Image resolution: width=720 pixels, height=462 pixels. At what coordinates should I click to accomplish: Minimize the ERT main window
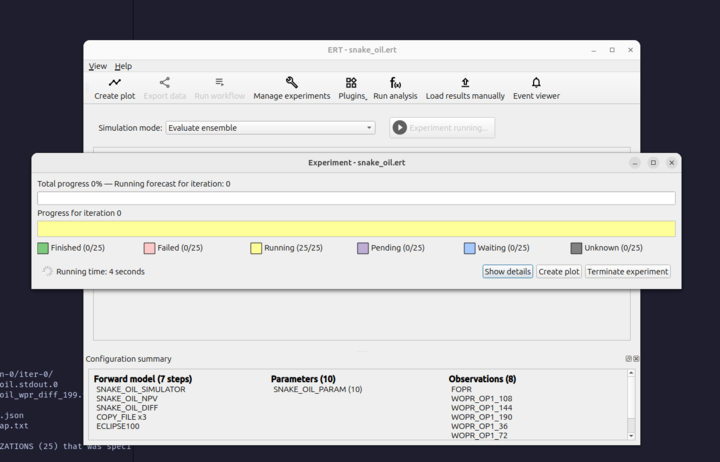(594, 50)
